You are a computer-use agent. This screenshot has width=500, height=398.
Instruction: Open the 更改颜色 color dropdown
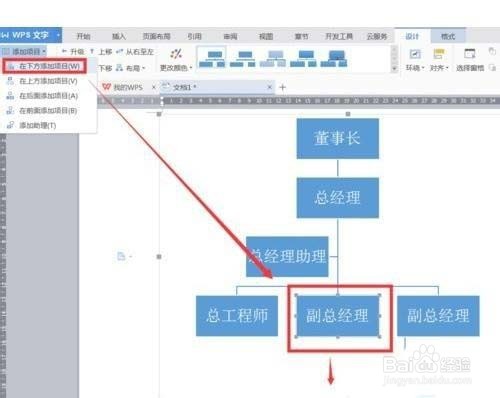point(176,68)
